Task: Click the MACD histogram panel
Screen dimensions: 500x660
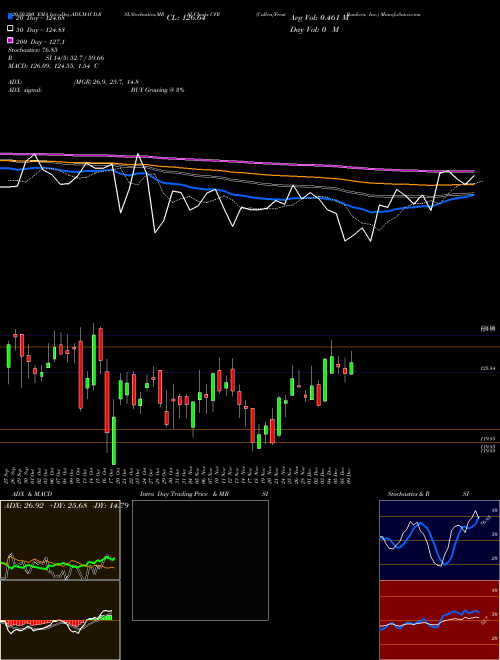Action: pyautogui.click(x=60, y=620)
